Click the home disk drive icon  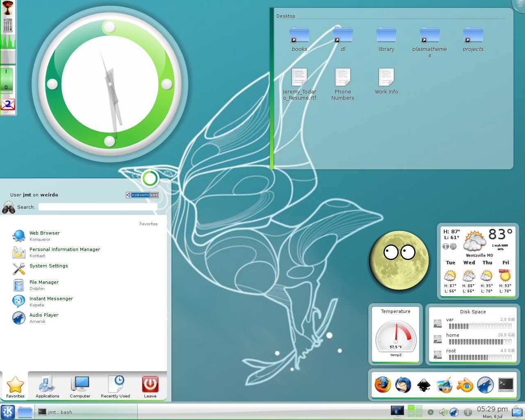438,340
